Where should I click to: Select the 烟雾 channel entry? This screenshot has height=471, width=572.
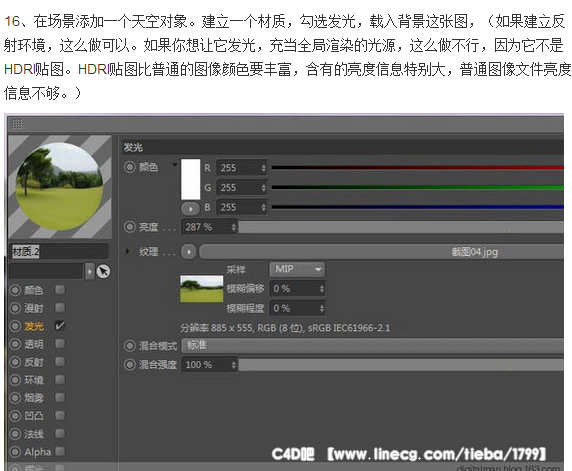[34, 398]
